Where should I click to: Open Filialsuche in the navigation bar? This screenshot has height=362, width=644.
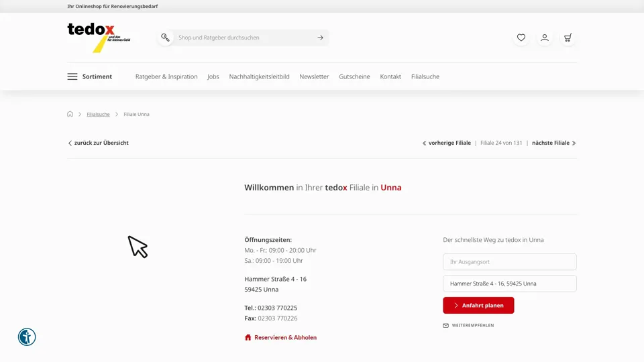pos(425,76)
